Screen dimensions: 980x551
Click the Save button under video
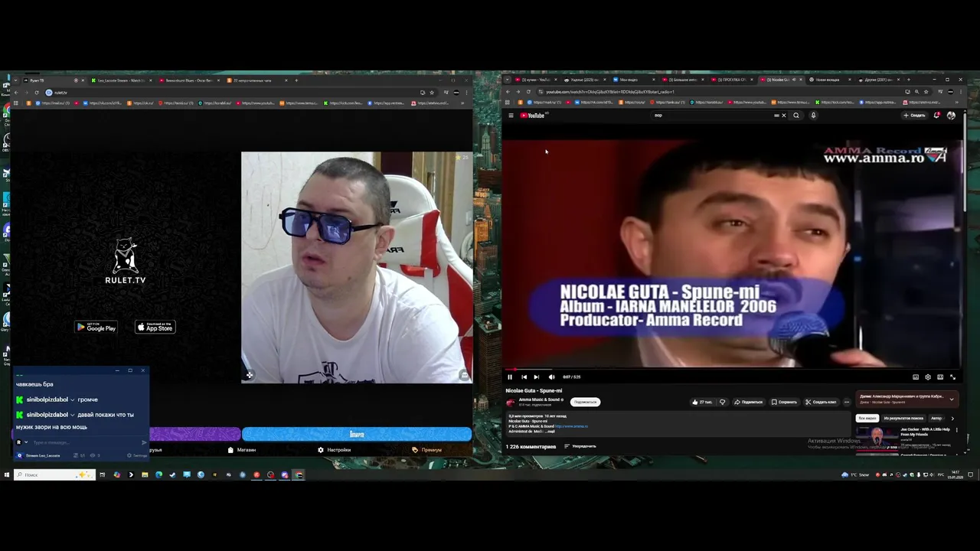[784, 402]
